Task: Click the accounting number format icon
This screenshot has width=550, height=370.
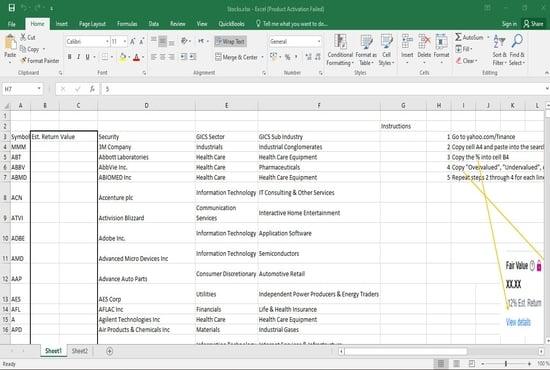Action: (x=273, y=57)
